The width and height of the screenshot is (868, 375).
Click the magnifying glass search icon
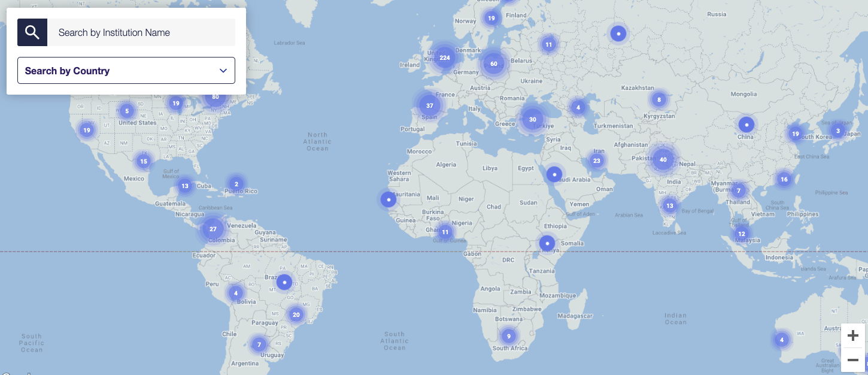(x=32, y=32)
